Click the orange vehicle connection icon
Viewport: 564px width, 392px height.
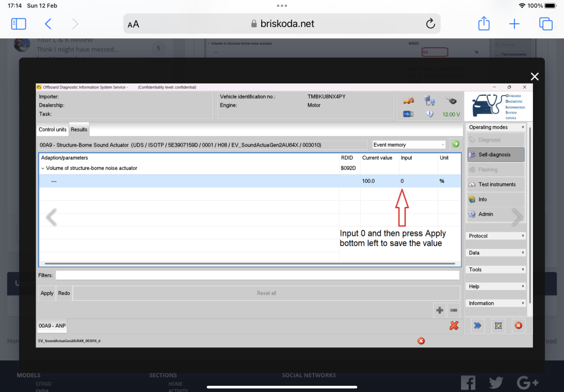coord(408,101)
